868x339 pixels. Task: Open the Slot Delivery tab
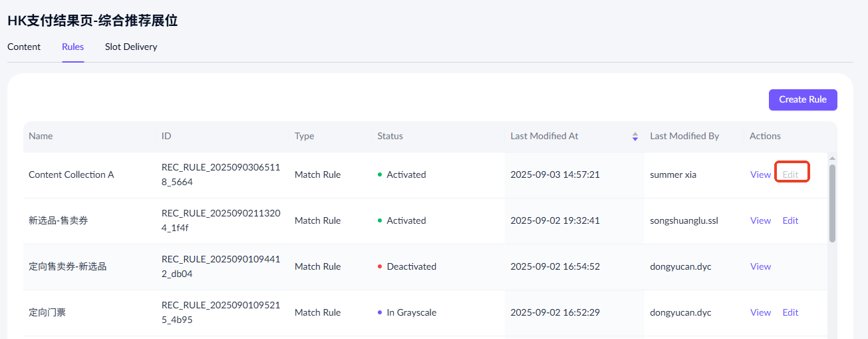[x=131, y=47]
